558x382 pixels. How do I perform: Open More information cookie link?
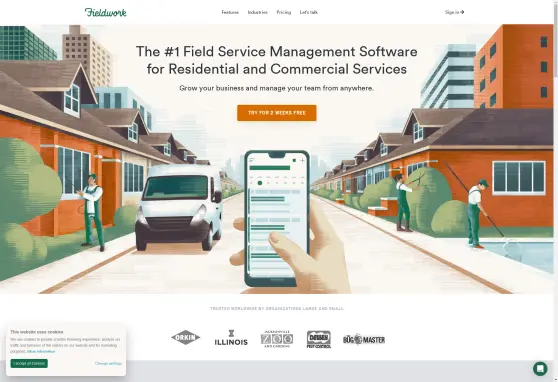click(x=41, y=351)
